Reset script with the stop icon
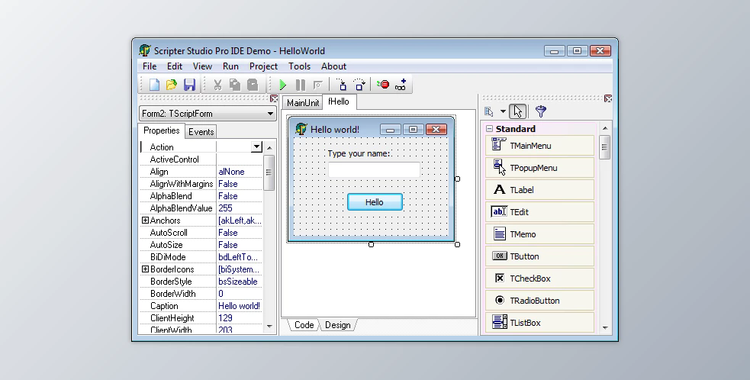Image resolution: width=750 pixels, height=380 pixels. (318, 85)
